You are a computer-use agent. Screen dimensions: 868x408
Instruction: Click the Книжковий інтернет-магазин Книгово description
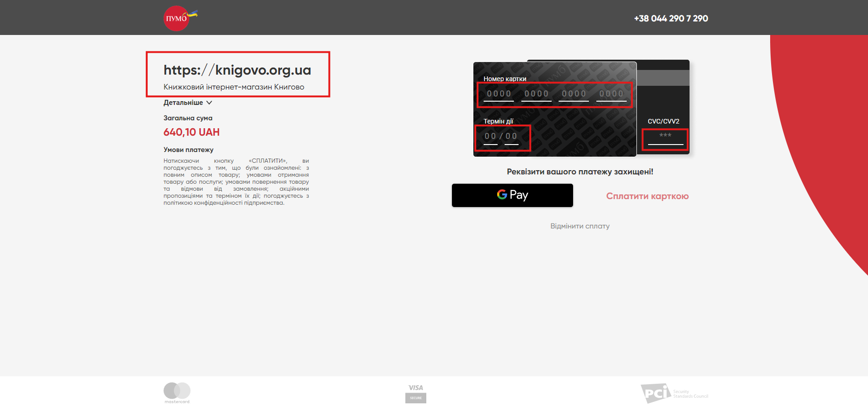click(234, 87)
